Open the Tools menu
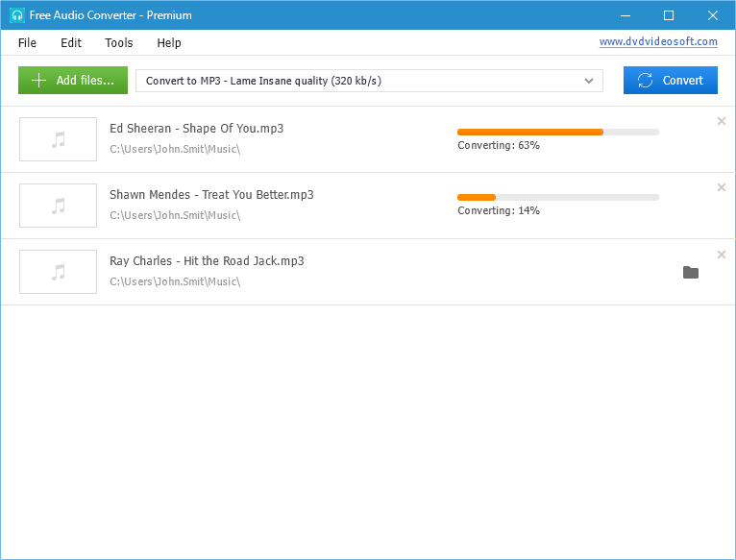The height and width of the screenshot is (560, 736). pyautogui.click(x=119, y=43)
